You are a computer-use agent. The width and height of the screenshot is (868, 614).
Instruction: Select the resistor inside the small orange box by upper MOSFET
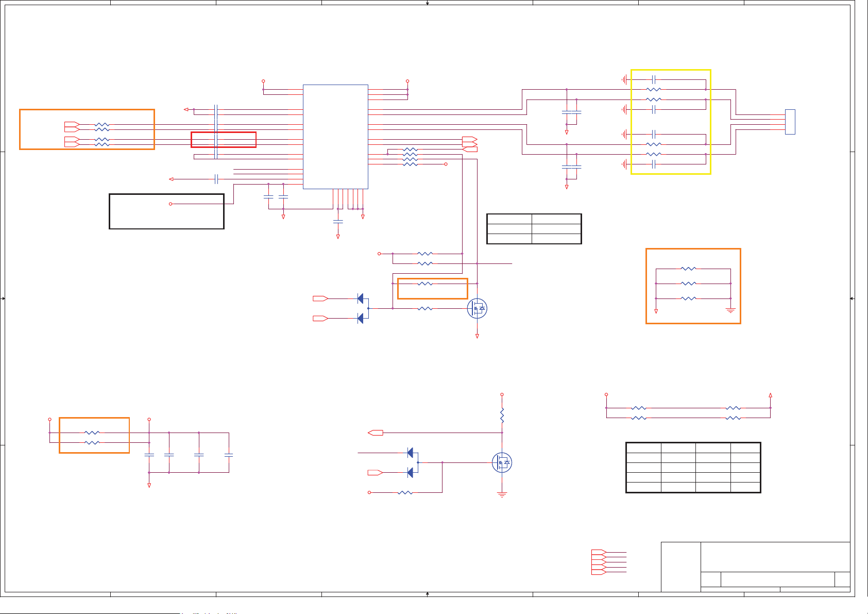pos(425,284)
